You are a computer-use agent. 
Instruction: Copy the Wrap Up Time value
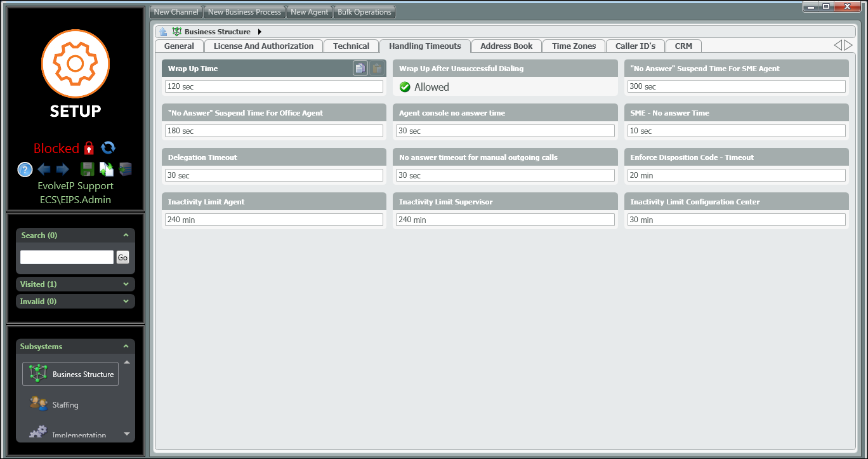point(360,69)
